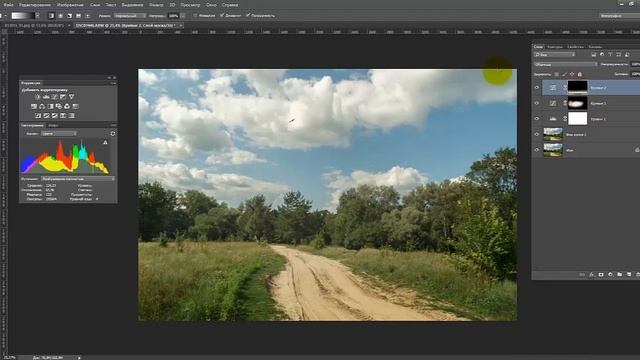640x360 pixels.
Task: Open the gradient Режим blend mode dropdown
Action: tap(129, 16)
